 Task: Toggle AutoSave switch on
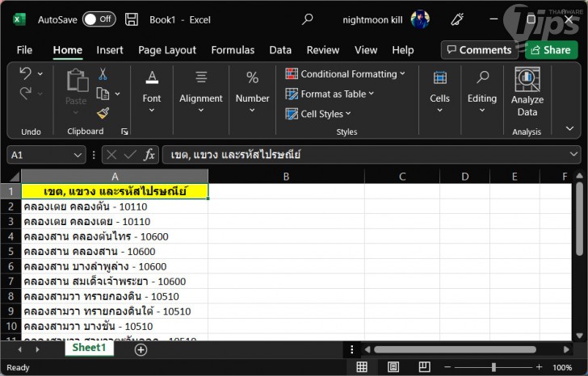tap(99, 19)
